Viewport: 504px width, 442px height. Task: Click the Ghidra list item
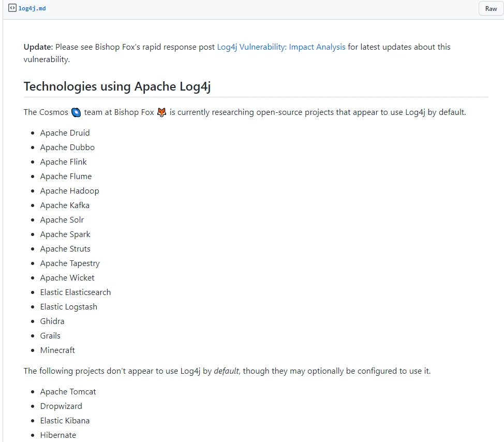coord(52,321)
